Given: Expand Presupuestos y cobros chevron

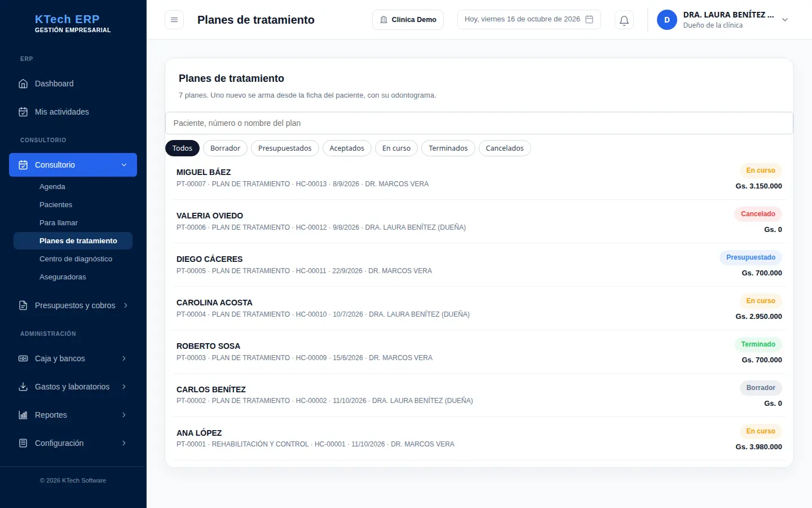Looking at the screenshot, I should (125, 305).
